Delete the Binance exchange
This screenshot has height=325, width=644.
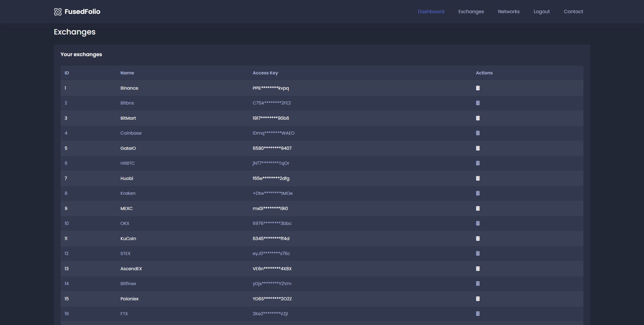pyautogui.click(x=478, y=88)
